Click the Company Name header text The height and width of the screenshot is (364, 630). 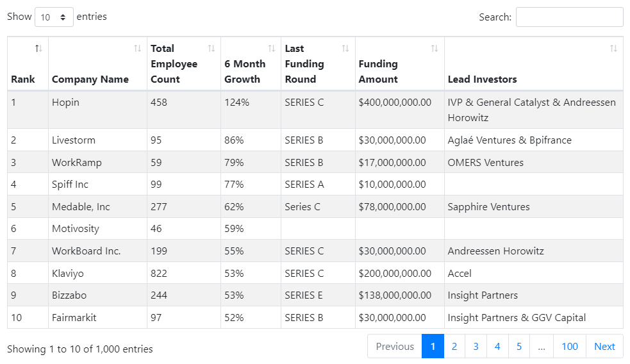(90, 79)
